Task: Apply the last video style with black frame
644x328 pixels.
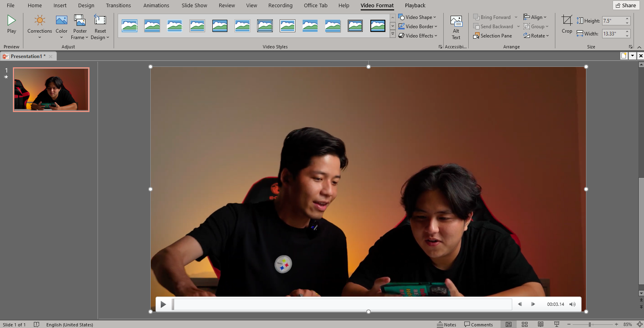Action: (x=378, y=26)
